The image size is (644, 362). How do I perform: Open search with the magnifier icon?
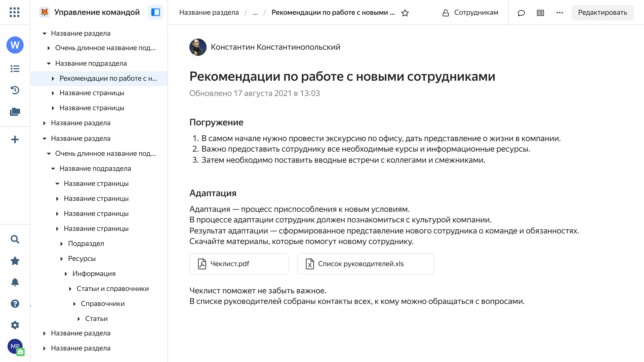[15, 239]
